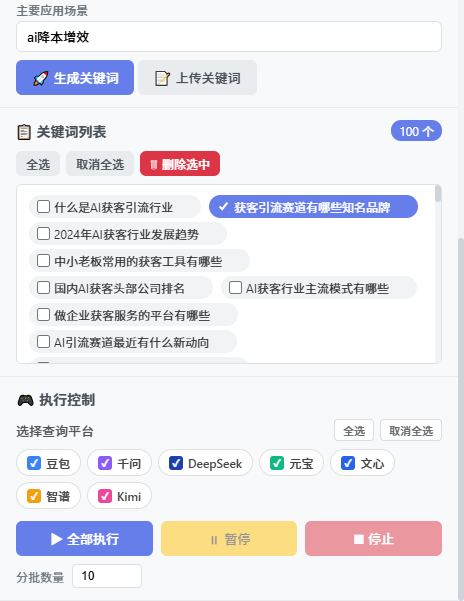464x601 pixels.
Task: Click the rocket icon on 生成关键词
Action: (41, 78)
